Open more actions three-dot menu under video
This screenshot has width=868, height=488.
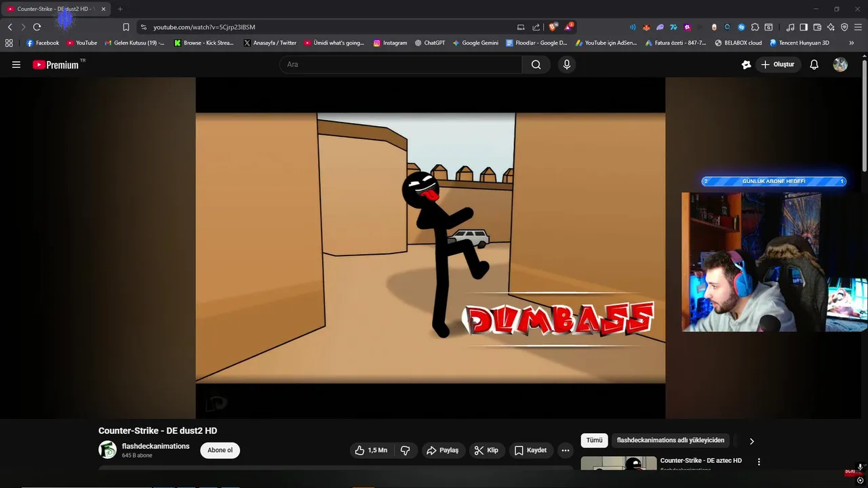[566, 450]
